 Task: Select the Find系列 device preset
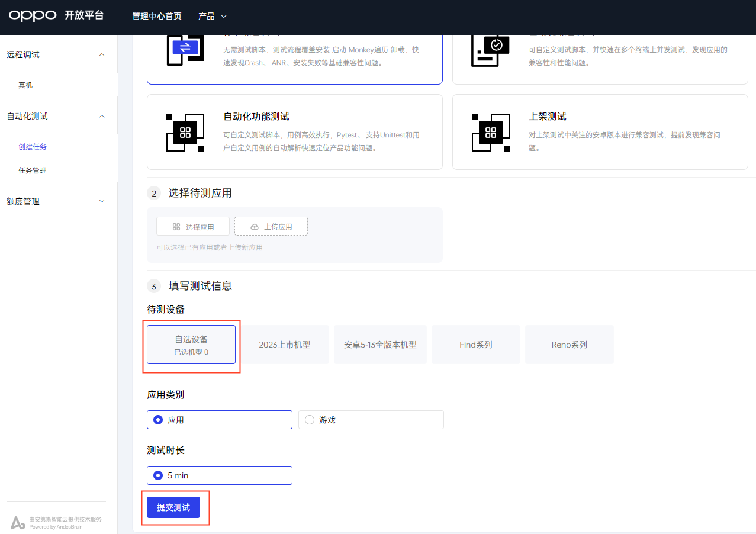[475, 344]
